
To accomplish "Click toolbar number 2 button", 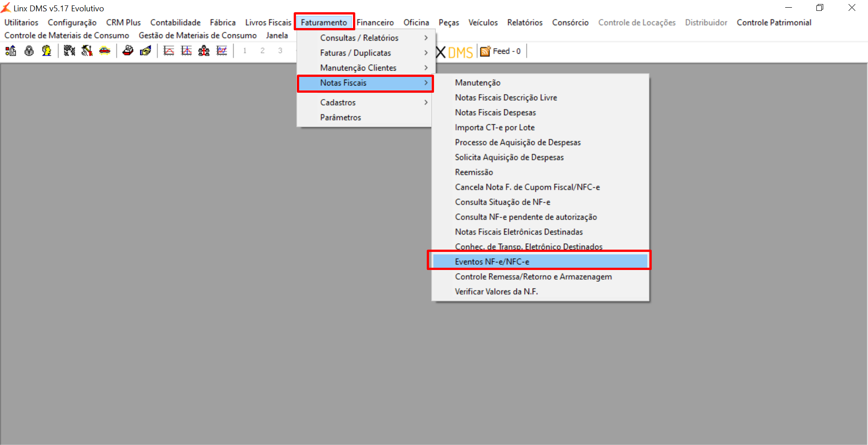I will point(262,51).
